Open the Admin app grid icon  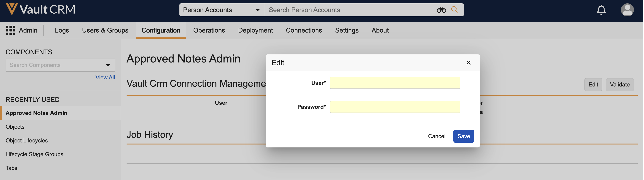[10, 30]
